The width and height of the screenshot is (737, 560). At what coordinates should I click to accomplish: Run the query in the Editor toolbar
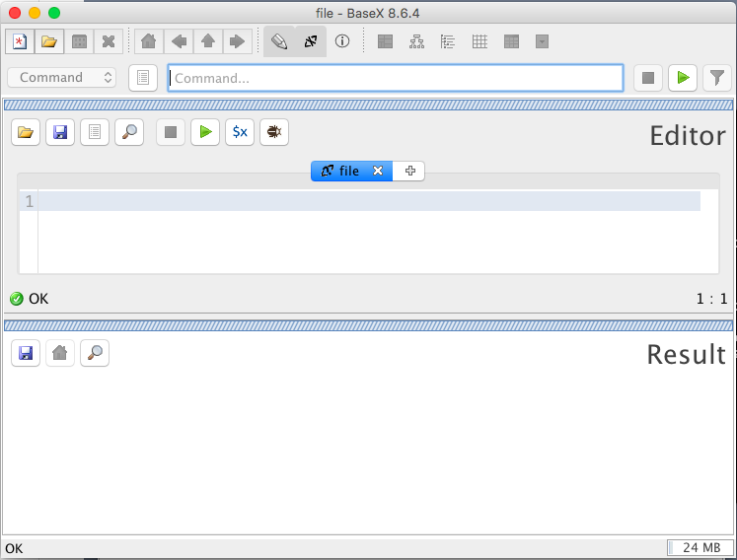click(205, 132)
